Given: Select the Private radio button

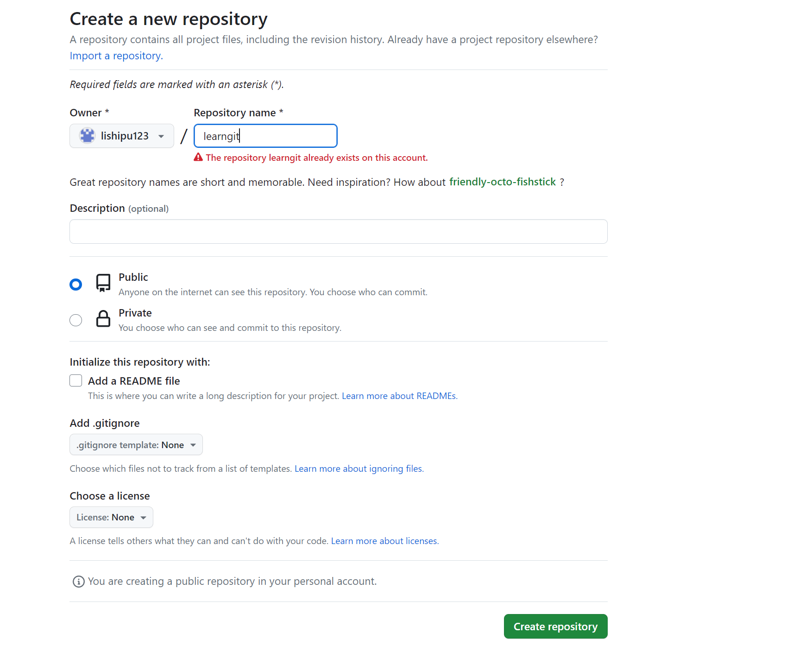Looking at the screenshot, I should [x=76, y=320].
